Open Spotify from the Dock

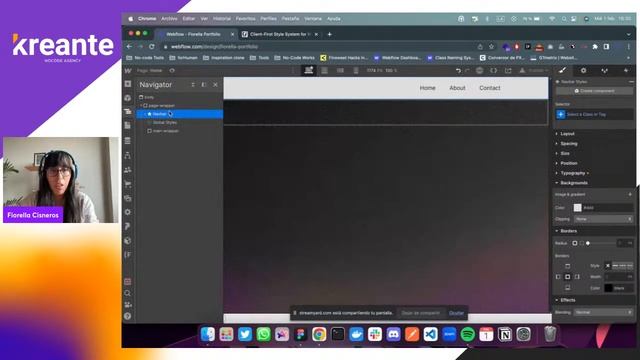point(468,334)
